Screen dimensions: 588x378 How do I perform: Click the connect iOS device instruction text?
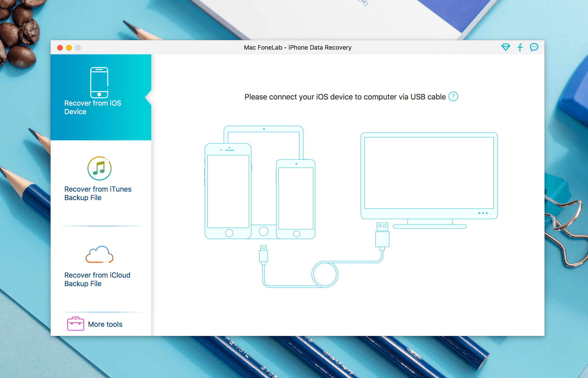click(x=345, y=97)
